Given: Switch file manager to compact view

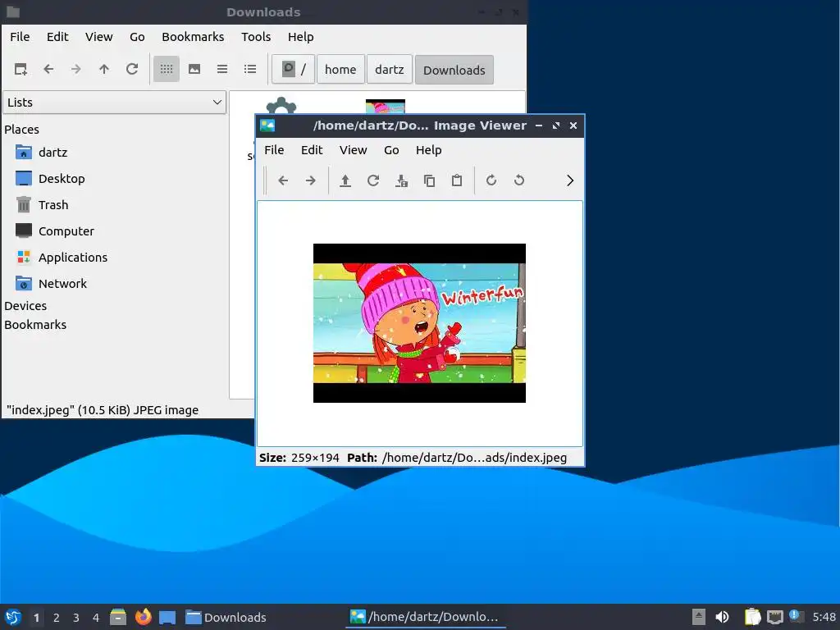Looking at the screenshot, I should coord(222,69).
